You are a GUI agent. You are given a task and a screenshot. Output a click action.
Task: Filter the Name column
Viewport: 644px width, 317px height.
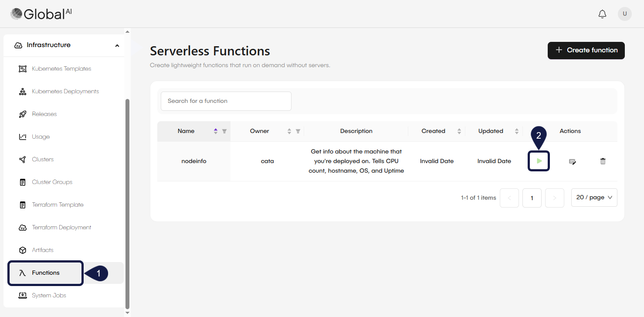224,131
